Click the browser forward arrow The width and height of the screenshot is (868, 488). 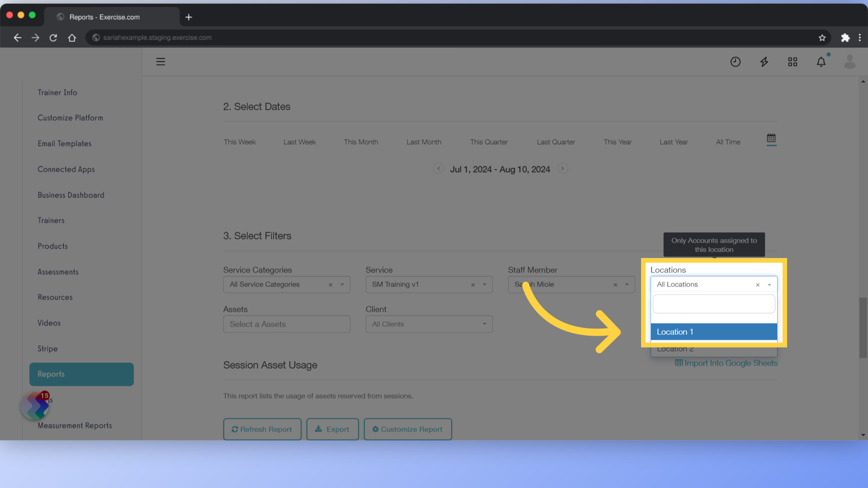(35, 38)
